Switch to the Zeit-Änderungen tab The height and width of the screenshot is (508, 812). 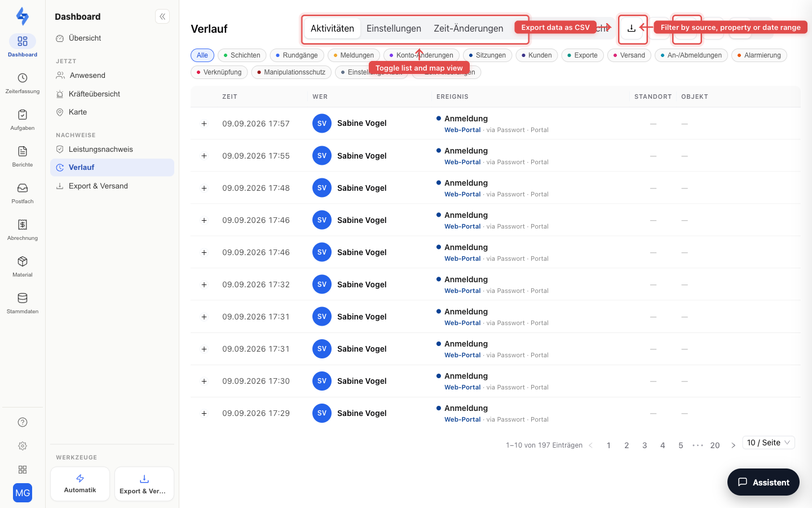click(469, 28)
